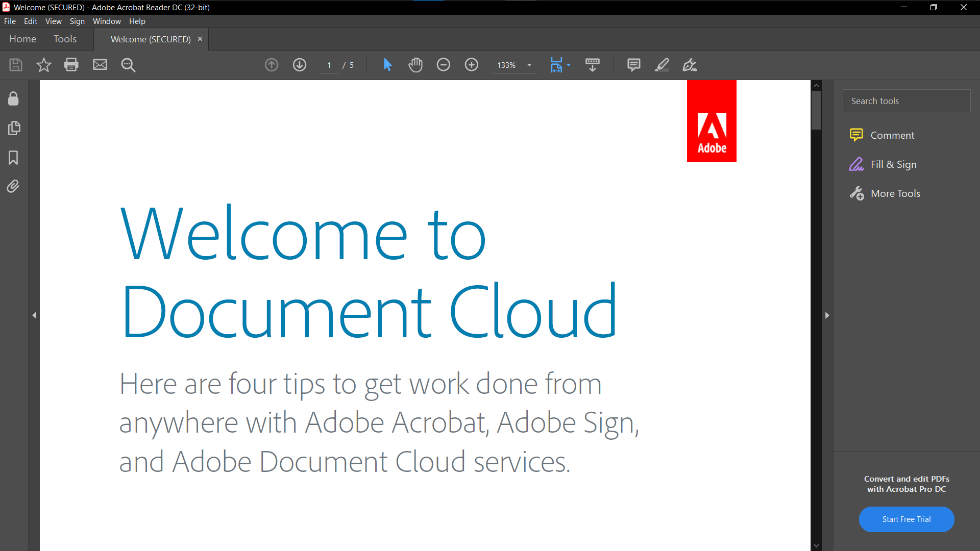This screenshot has height=551, width=980.
Task: Click the Stamp tool icon
Action: point(592,65)
